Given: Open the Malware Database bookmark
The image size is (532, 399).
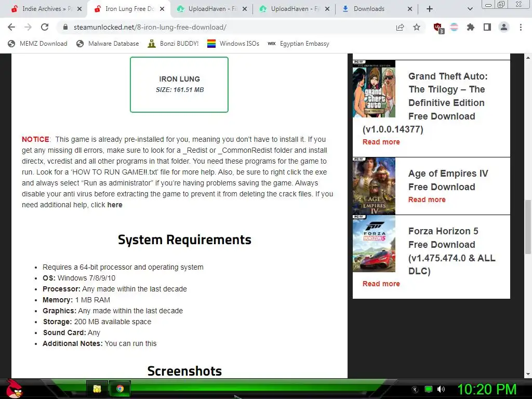Looking at the screenshot, I should (x=108, y=44).
